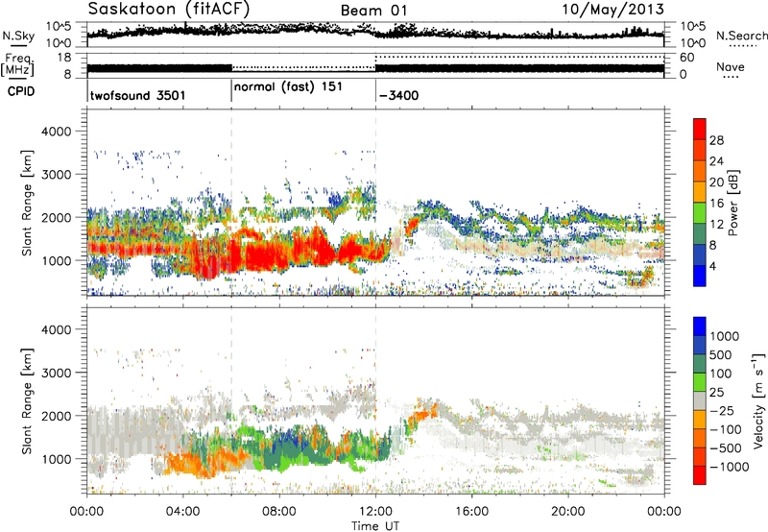Click the red swatch on the Power colorbar
This screenshot has height=532, width=768.
(700, 130)
